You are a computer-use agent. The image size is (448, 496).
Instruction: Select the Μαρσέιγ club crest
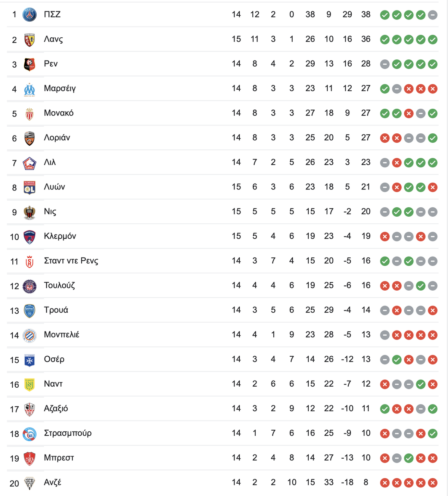(x=29, y=89)
